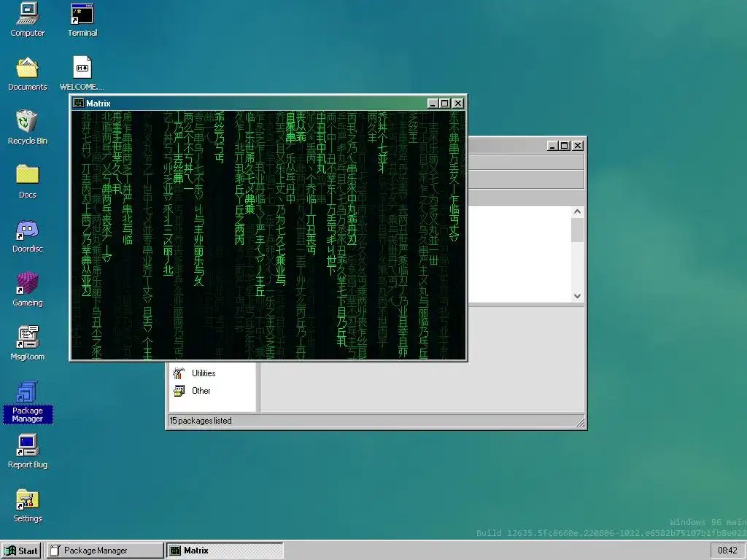Image resolution: width=747 pixels, height=560 pixels.
Task: Close the Matrix window
Action: pos(458,104)
